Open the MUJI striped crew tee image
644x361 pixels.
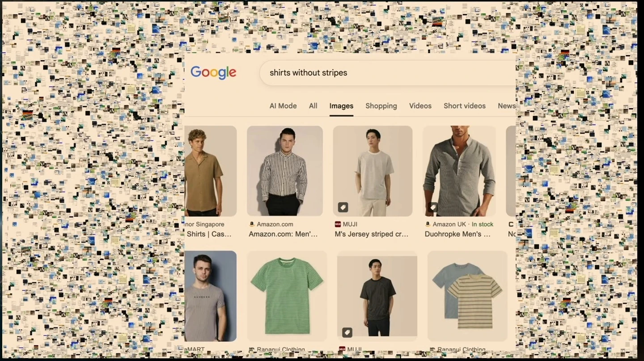tap(373, 171)
